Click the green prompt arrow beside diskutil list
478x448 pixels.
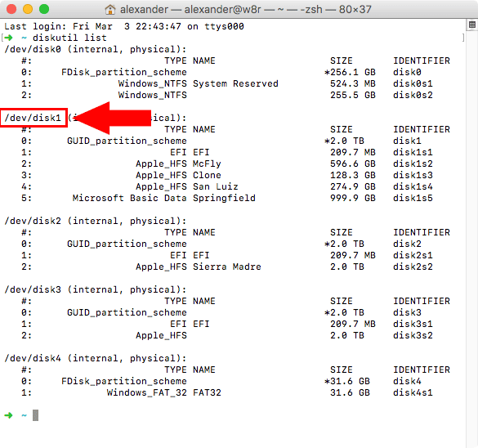click(8, 38)
